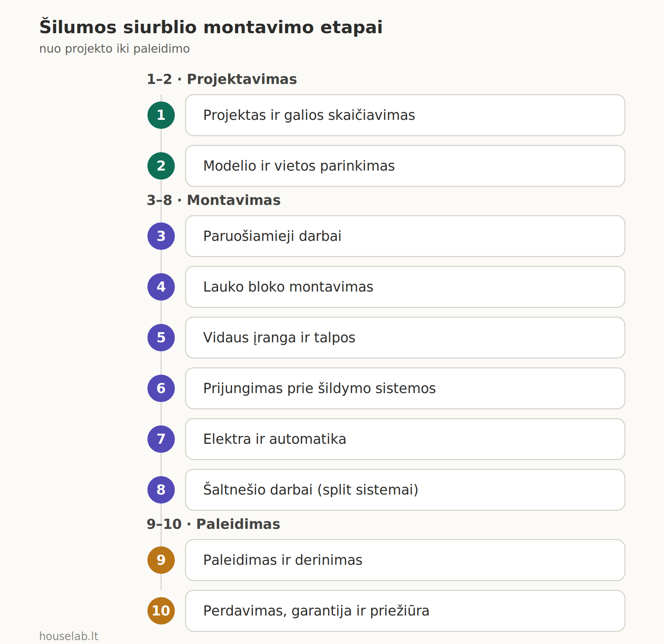Viewport: 664px width, 644px height.
Task: Click the green step 2 circle
Action: (161, 166)
